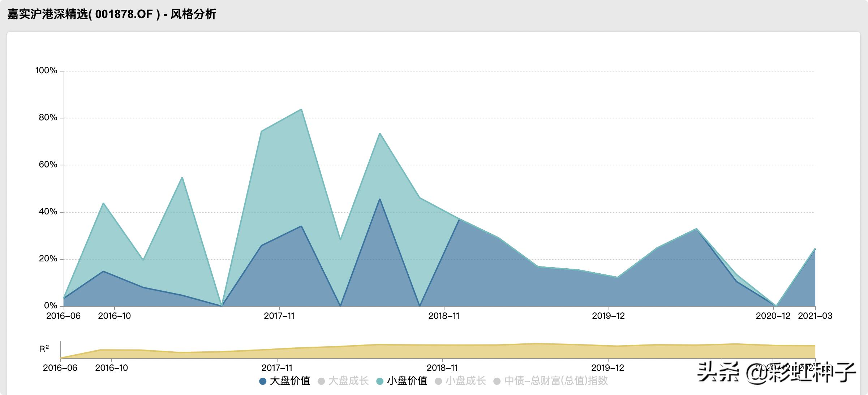Toggle the 大盘价值 legend series
Screen dimensions: 868x395
[290, 381]
